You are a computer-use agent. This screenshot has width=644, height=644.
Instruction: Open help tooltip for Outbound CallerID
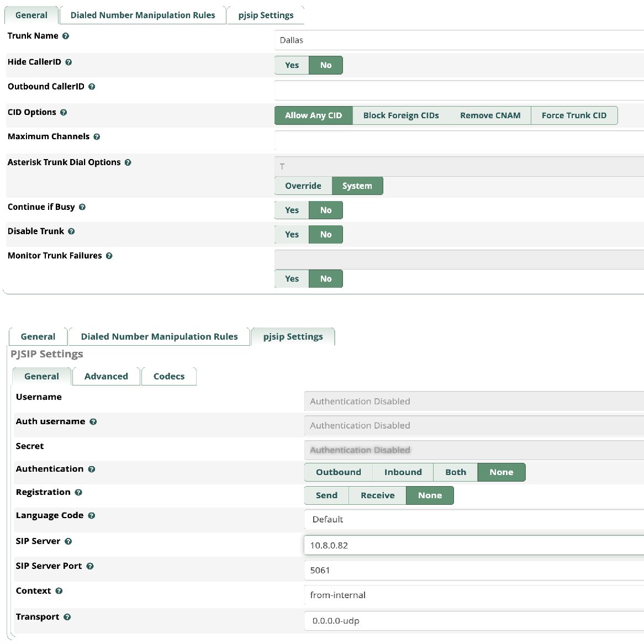tap(92, 87)
